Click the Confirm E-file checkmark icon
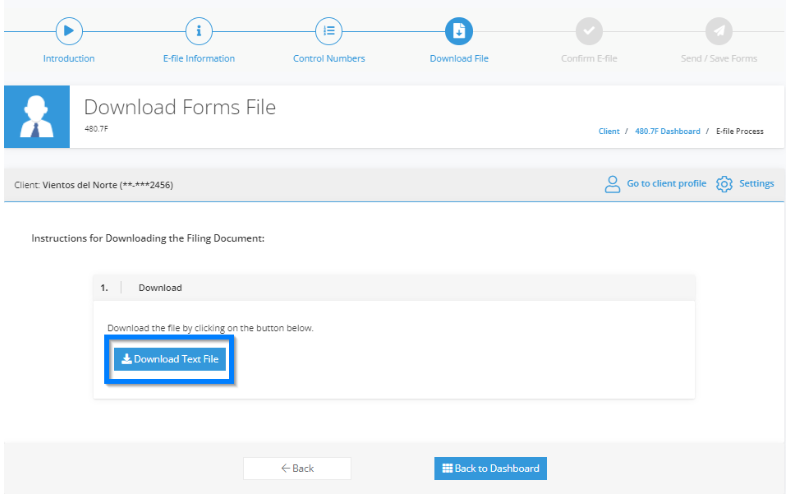The image size is (789, 496). (589, 31)
